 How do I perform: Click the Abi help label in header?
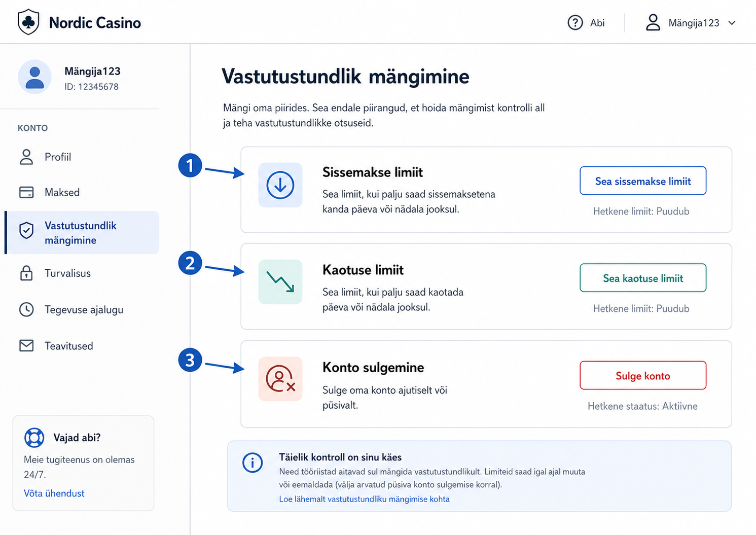coord(597,23)
